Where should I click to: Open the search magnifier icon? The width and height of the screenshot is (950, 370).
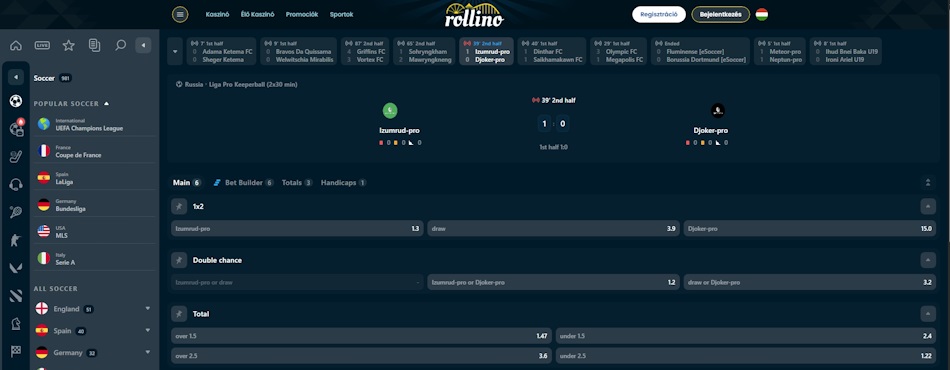(121, 45)
